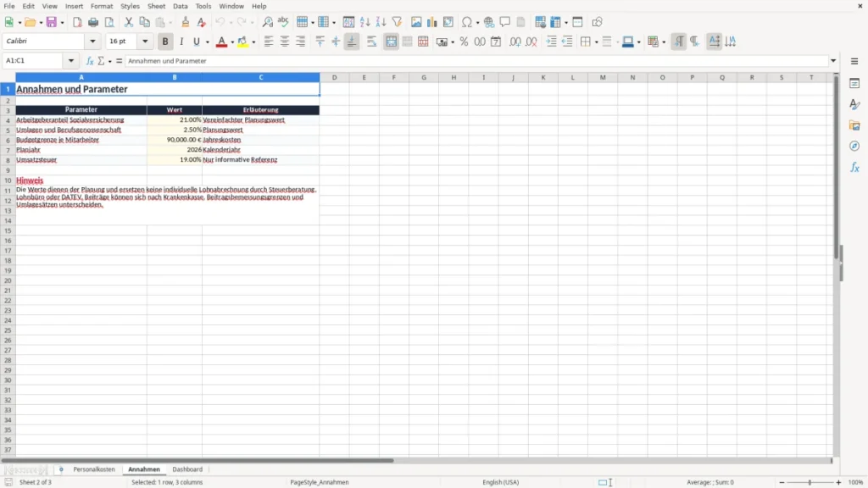Insert a chart with the chart icon

pos(432,22)
